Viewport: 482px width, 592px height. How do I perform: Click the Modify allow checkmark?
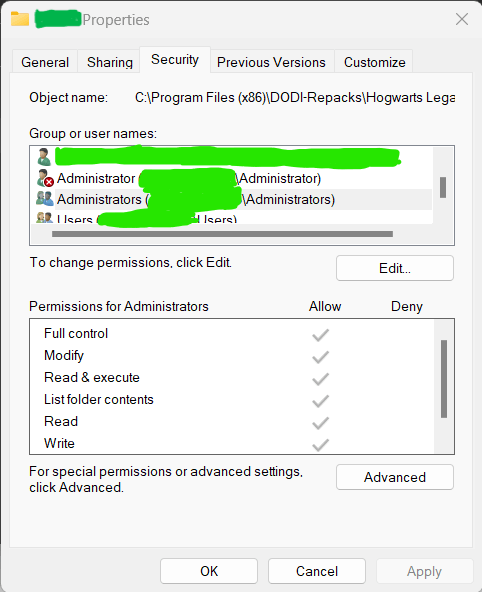[x=320, y=357]
